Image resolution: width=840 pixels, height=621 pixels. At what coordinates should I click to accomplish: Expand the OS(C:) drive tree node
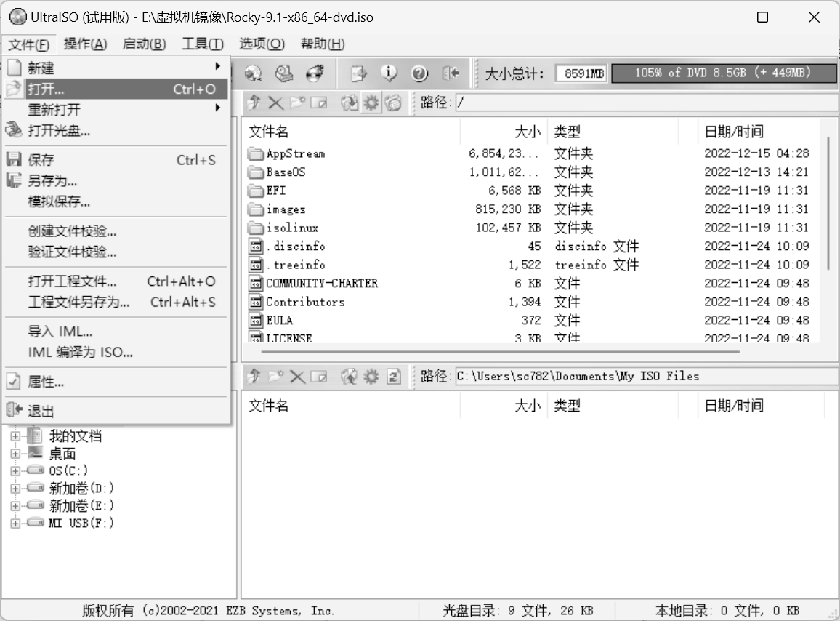15,471
